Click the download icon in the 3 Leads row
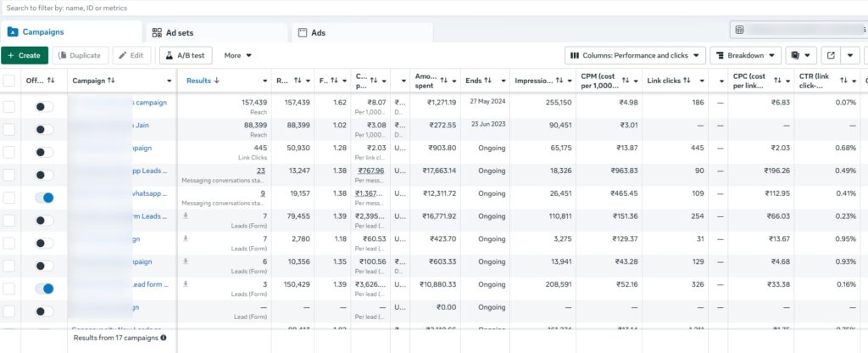The height and width of the screenshot is (353, 868). (186, 284)
